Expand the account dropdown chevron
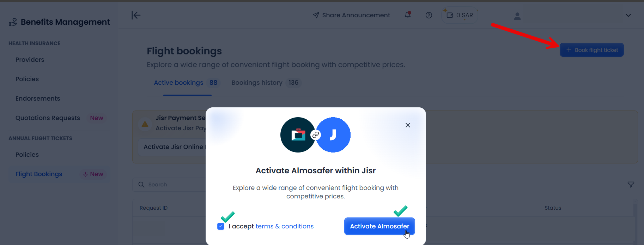This screenshot has width=644, height=245. tap(628, 16)
